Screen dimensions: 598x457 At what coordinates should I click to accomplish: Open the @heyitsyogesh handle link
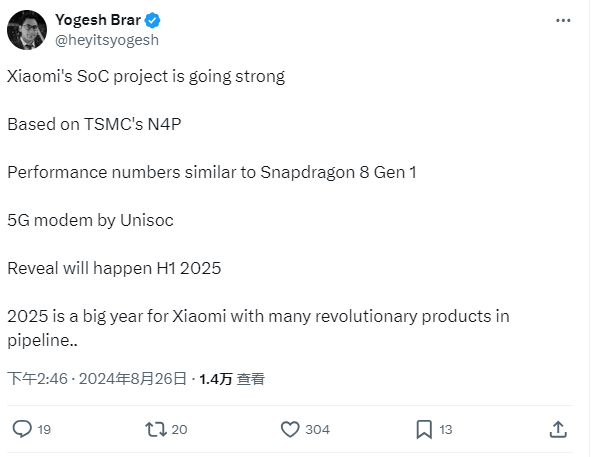click(107, 40)
